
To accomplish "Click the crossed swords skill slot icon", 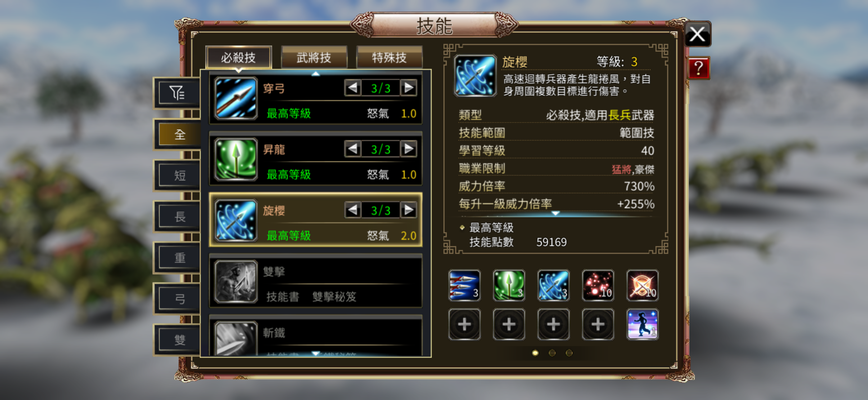I will point(642,285).
